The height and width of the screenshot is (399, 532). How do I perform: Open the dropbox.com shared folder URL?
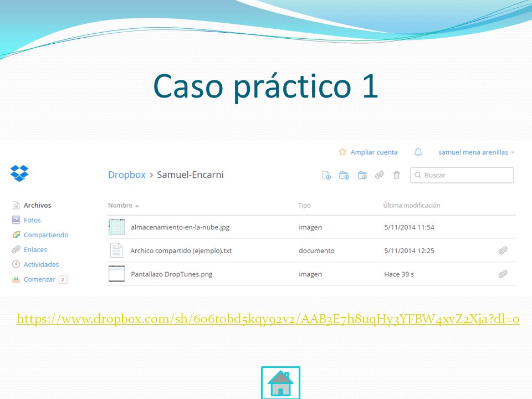[268, 319]
